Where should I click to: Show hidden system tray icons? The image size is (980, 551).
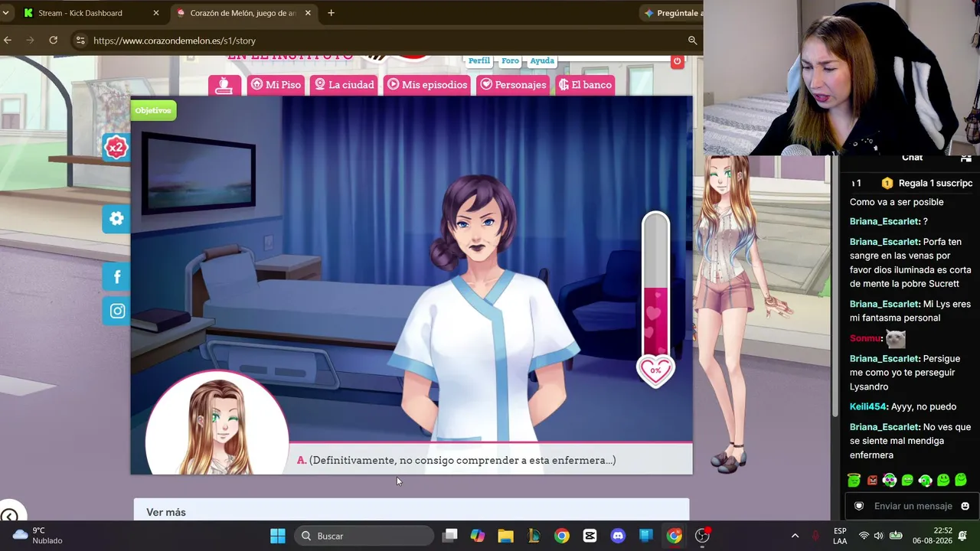pyautogui.click(x=795, y=536)
